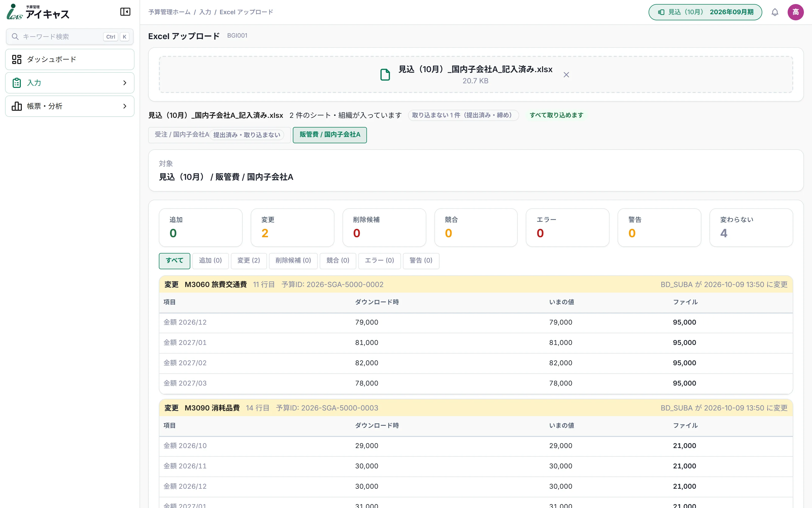Click 金額 2027/03 row label

pos(185,384)
